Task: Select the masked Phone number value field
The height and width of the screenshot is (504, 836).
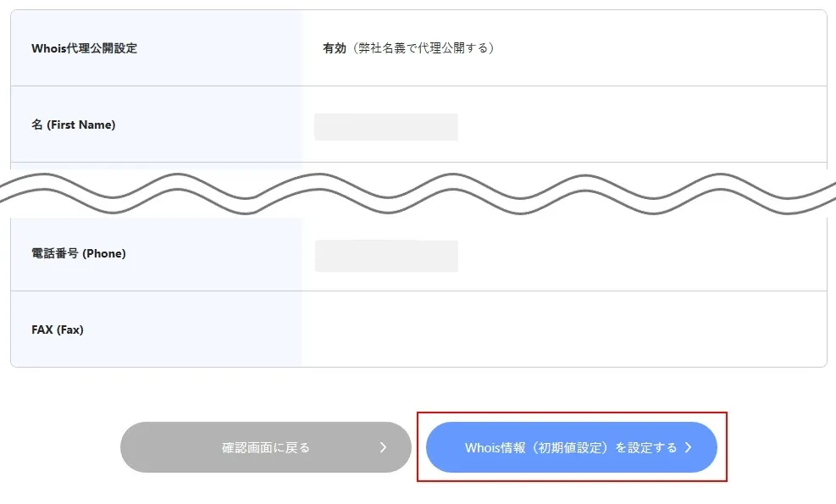Action: click(386, 256)
